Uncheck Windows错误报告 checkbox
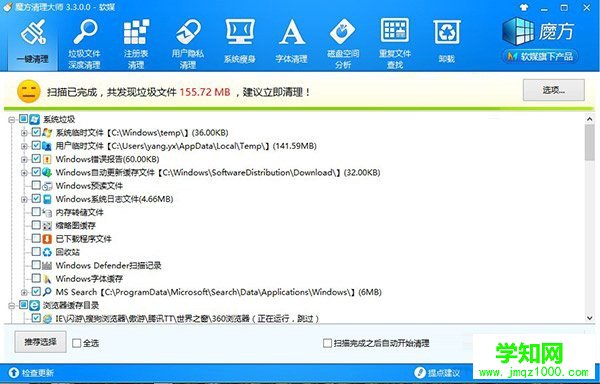Viewport: 600px width, 384px height. point(36,159)
